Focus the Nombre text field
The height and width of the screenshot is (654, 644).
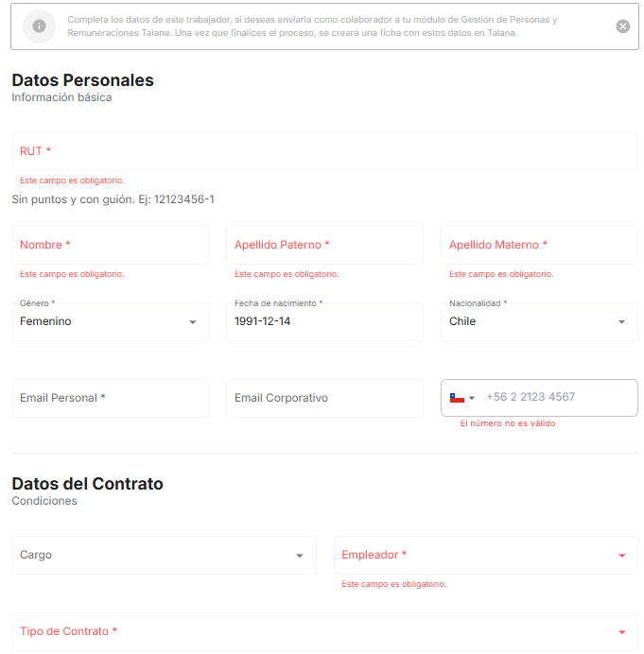[111, 245]
